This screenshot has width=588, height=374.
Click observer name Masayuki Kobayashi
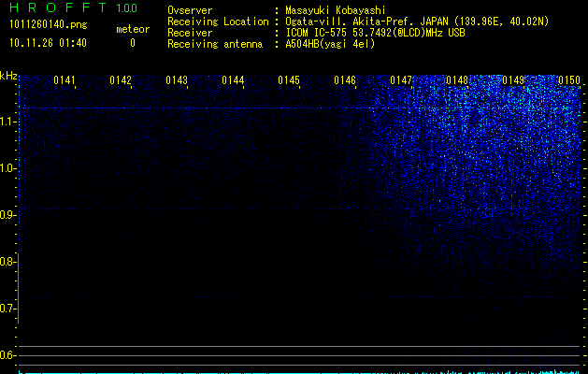pos(336,10)
